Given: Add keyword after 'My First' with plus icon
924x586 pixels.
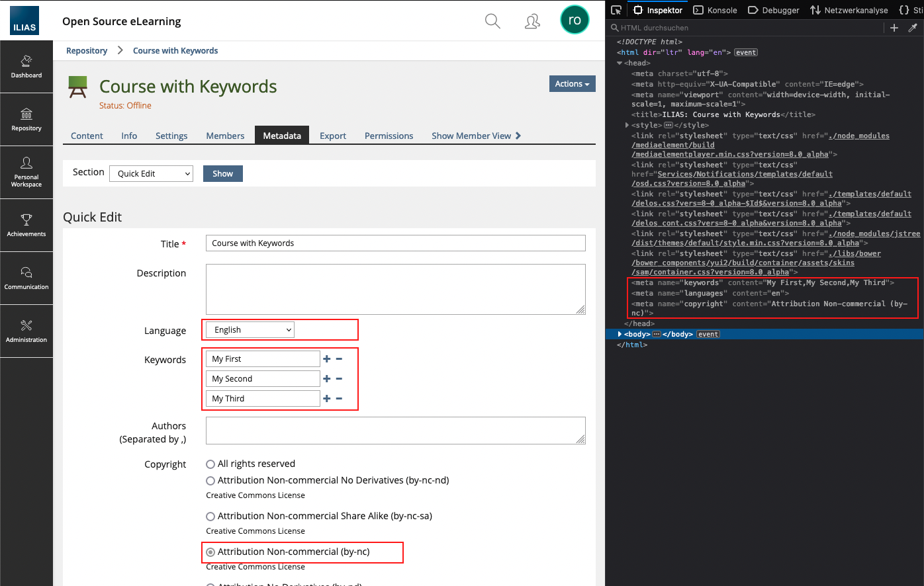Looking at the screenshot, I should tap(326, 359).
